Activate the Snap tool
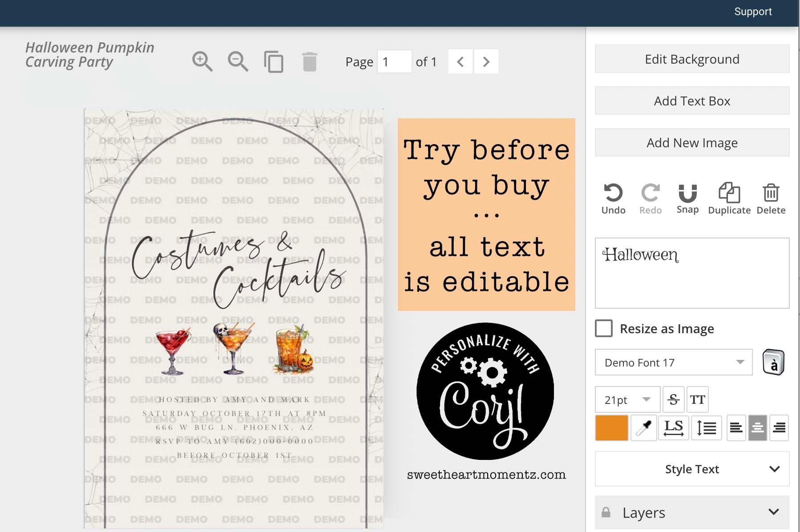Viewport: 800px width, 532px height. click(687, 193)
